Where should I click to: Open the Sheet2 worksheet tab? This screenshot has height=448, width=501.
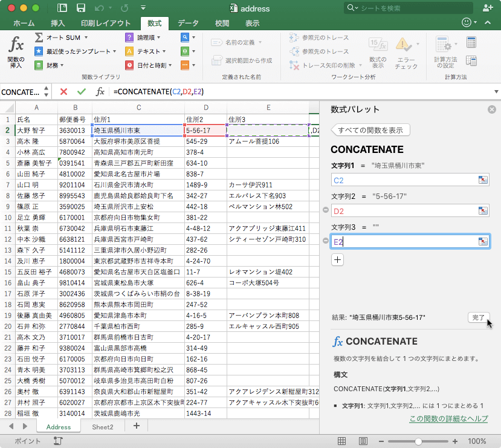102,427
